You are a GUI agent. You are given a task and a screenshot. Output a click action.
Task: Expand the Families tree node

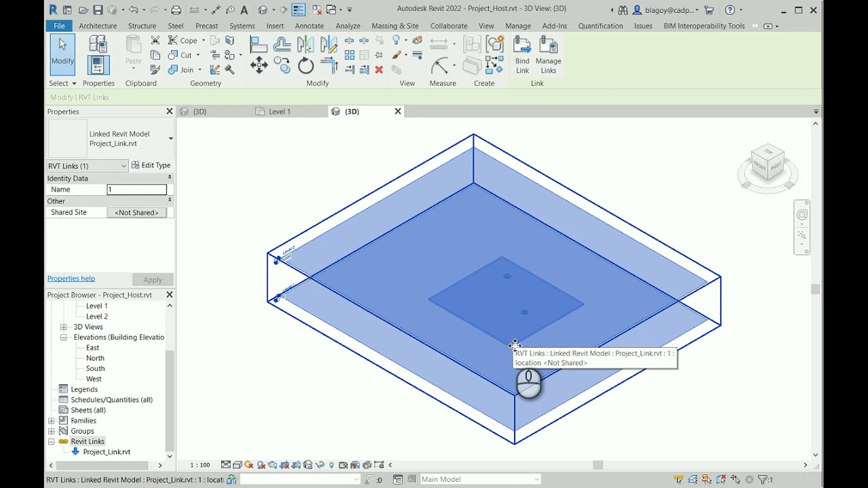pyautogui.click(x=52, y=420)
